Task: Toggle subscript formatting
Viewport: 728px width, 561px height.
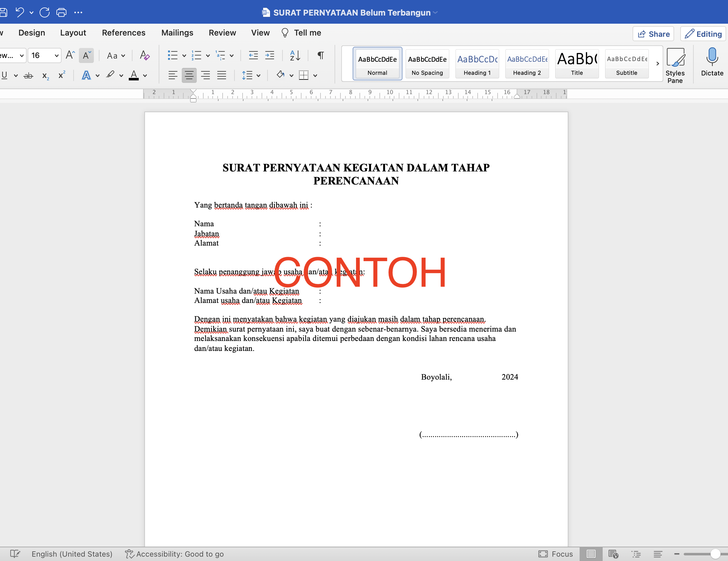Action: 46,76
